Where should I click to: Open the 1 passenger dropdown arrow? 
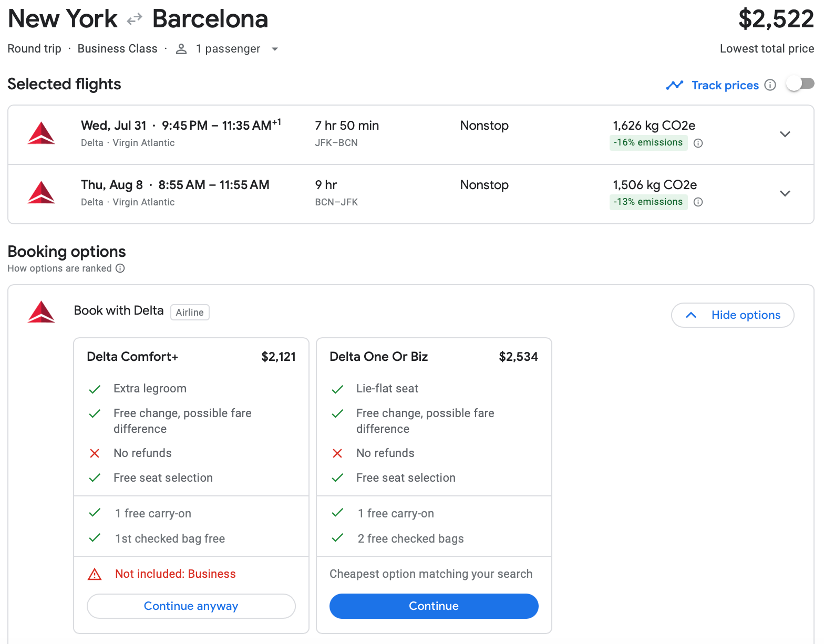pos(274,49)
